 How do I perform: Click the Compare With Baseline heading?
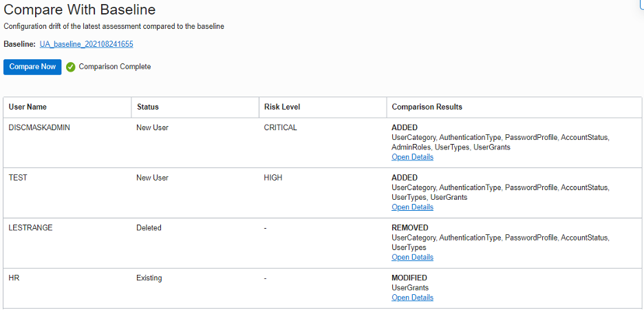pos(80,10)
